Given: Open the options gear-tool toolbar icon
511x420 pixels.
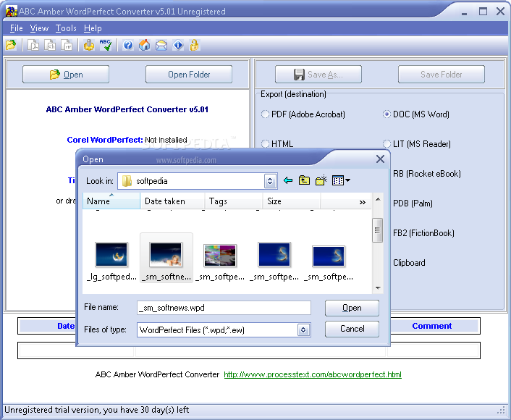Looking at the screenshot, I should 88,45.
